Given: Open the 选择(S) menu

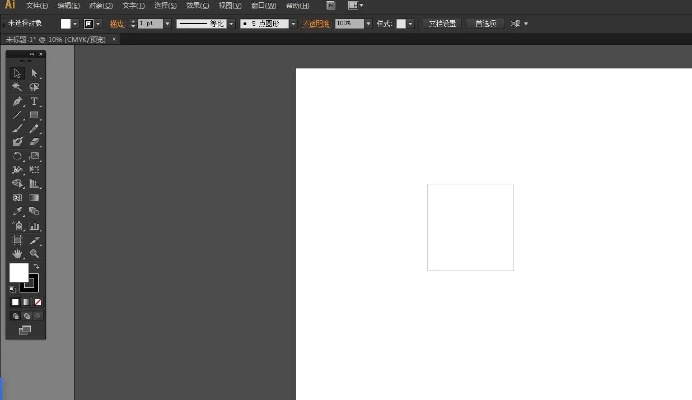Looking at the screenshot, I should pyautogui.click(x=165, y=6).
